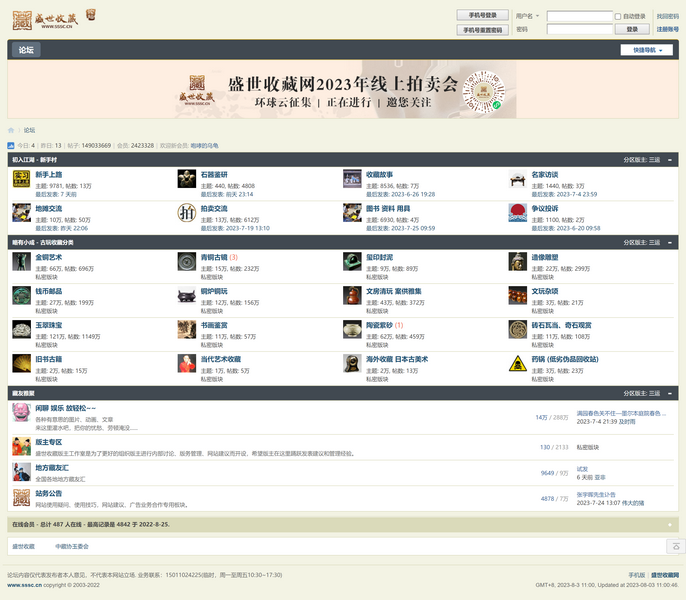The width and height of the screenshot is (686, 600).
Task: Click the 药锅 warning triangle icon
Action: [517, 363]
